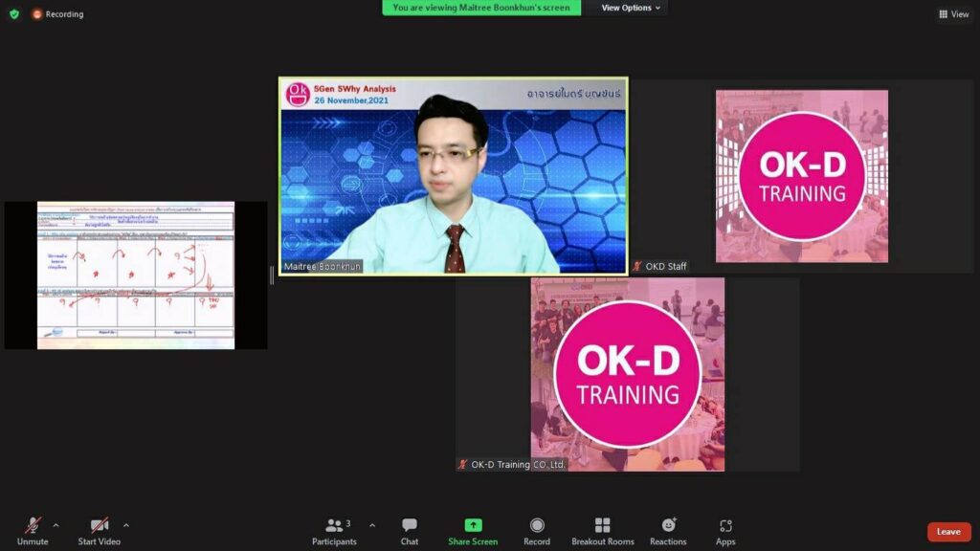Viewport: 980px width, 551px height.
Task: Click the 'You are viewing Maitree Boonkhun's screen' banner
Action: (481, 8)
